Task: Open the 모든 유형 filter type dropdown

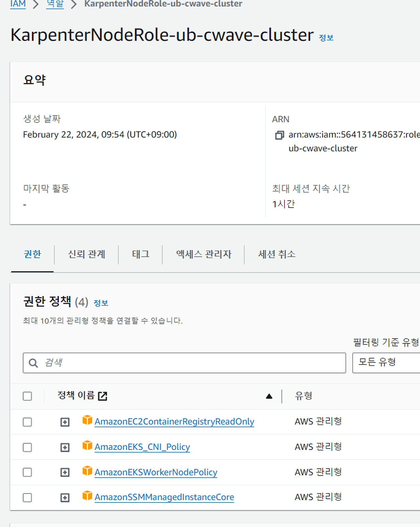Action: point(386,363)
